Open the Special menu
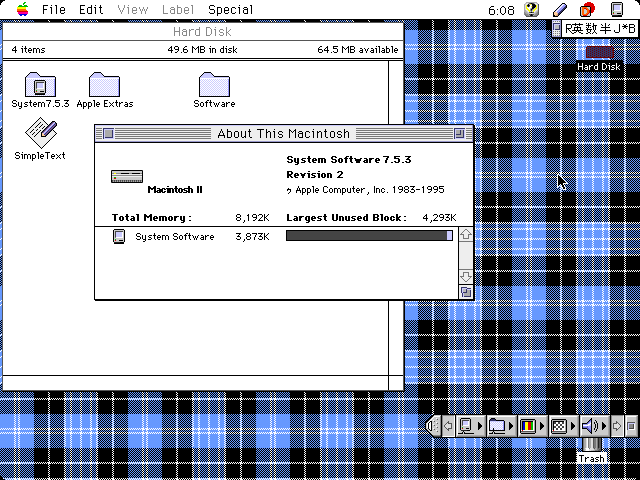 [x=231, y=9]
